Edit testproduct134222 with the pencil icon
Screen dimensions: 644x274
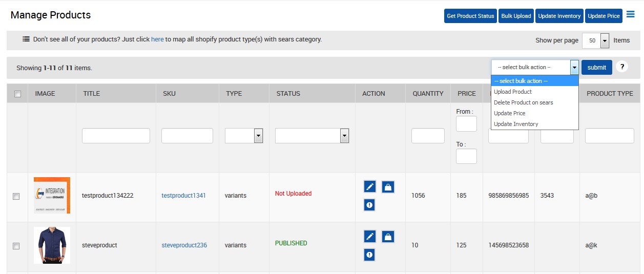click(370, 186)
